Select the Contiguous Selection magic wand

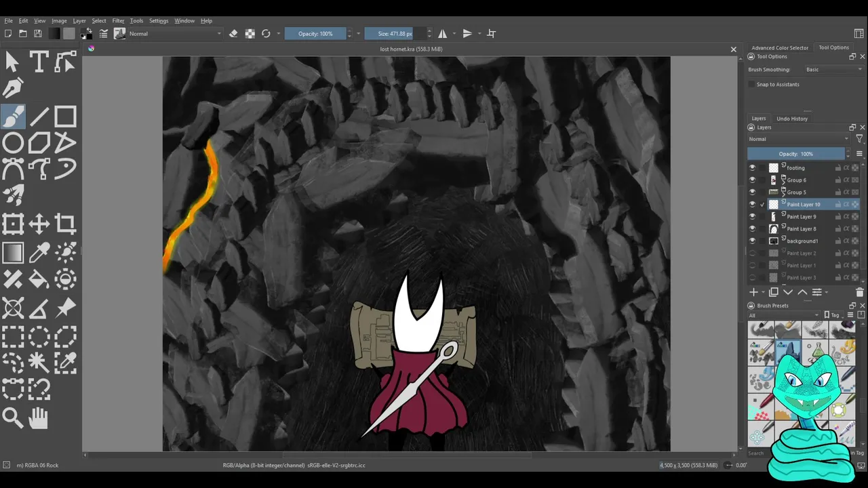pyautogui.click(x=39, y=363)
